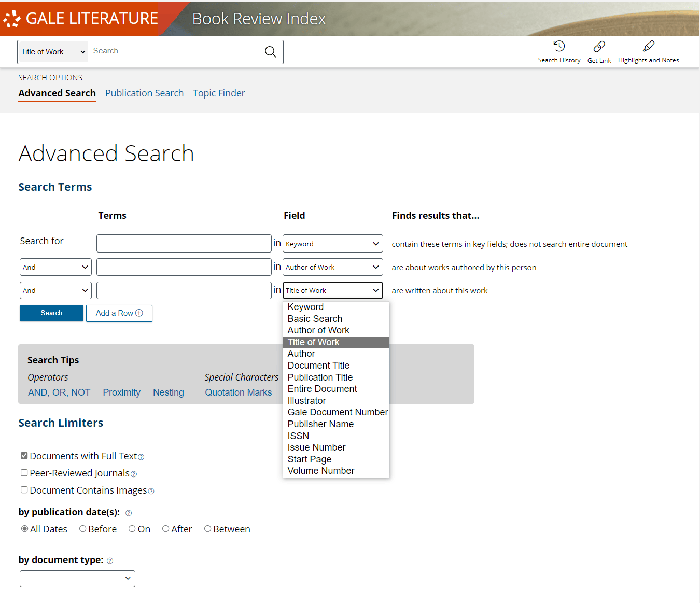Viewport: 700px width, 603px height.
Task: Focus the Author of Work terms input
Action: click(184, 267)
